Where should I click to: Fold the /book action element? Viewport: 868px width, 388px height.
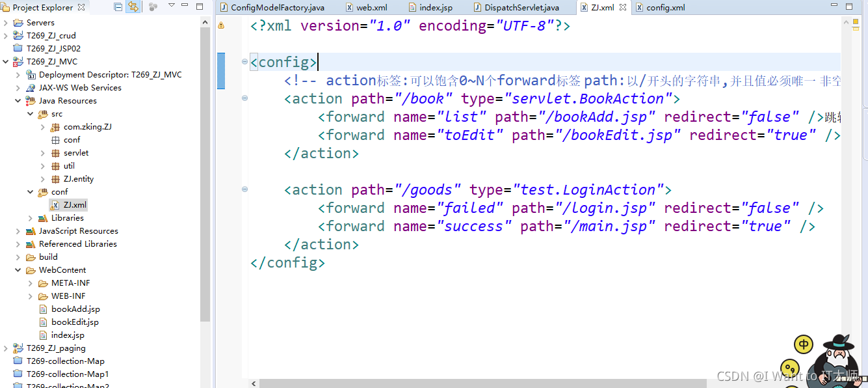pyautogui.click(x=244, y=98)
